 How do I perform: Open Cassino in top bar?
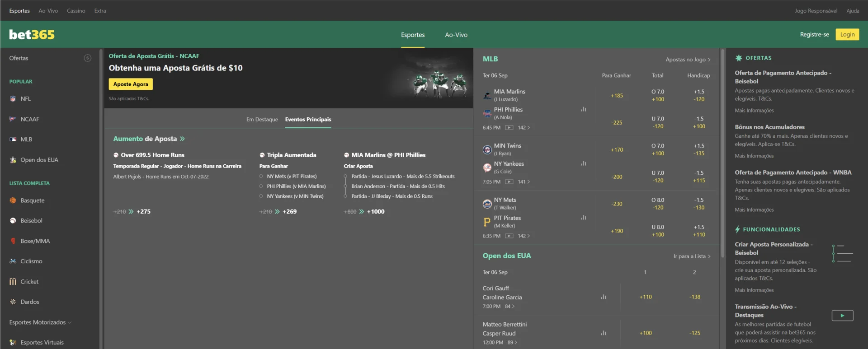(x=76, y=11)
